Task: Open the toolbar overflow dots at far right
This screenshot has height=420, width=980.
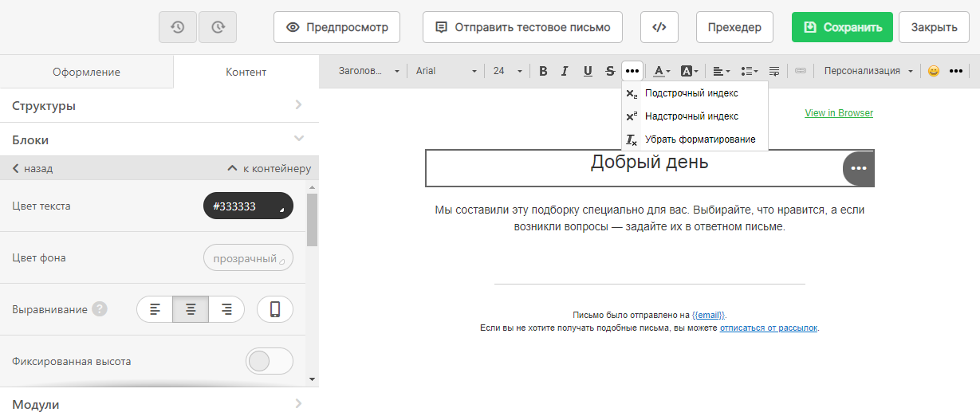Action: [x=956, y=71]
